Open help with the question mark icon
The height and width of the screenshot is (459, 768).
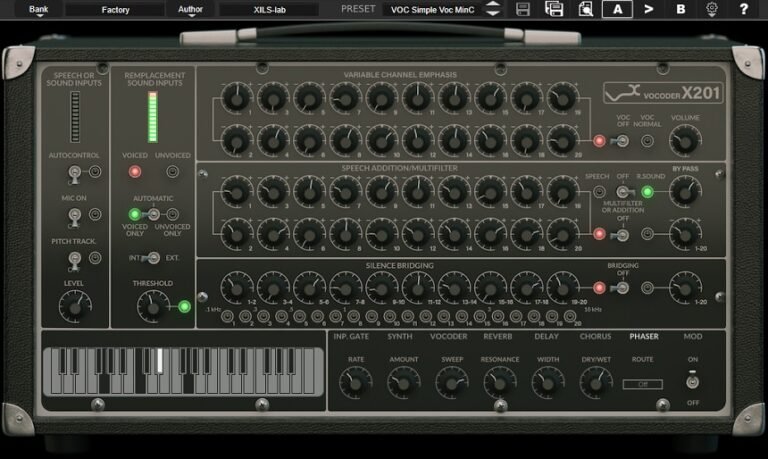point(744,9)
